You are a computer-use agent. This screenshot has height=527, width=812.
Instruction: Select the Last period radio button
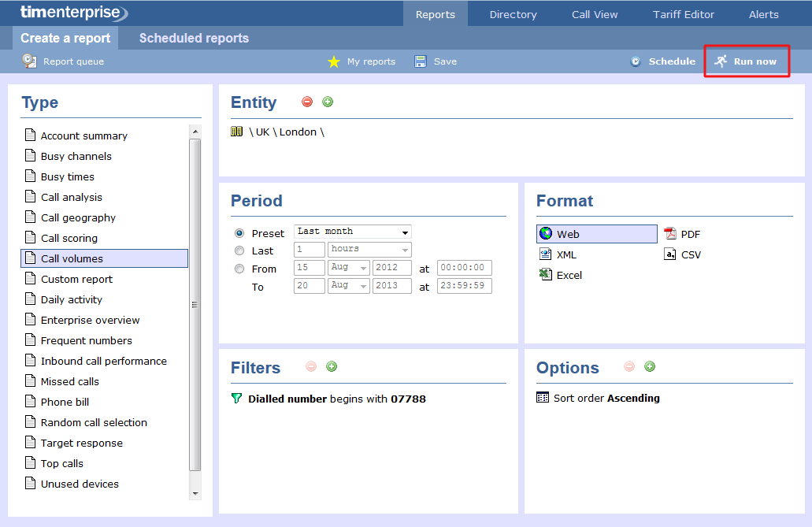239,251
